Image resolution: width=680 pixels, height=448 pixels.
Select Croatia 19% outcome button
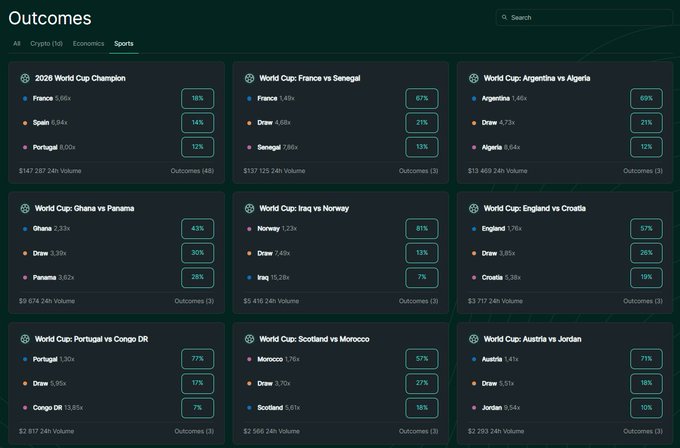pos(646,277)
